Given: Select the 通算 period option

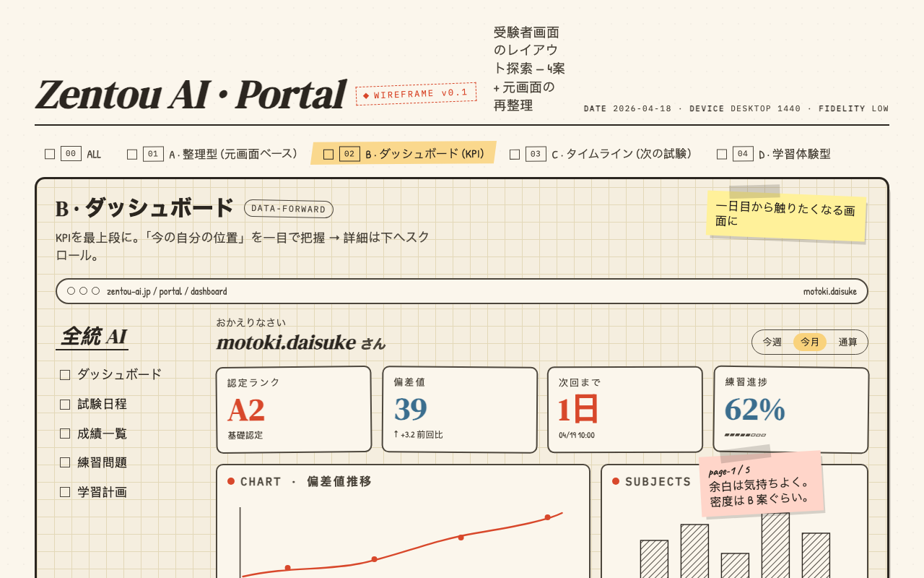Looking at the screenshot, I should (x=847, y=342).
